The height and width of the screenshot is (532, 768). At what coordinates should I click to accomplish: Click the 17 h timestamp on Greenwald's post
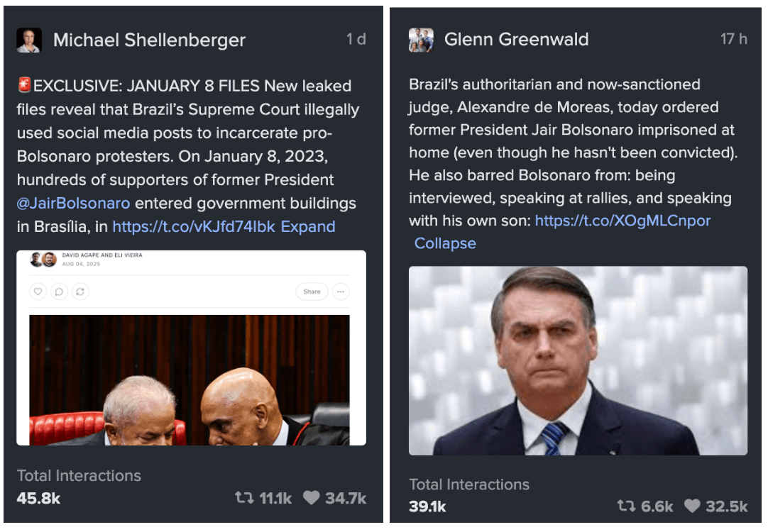click(734, 39)
